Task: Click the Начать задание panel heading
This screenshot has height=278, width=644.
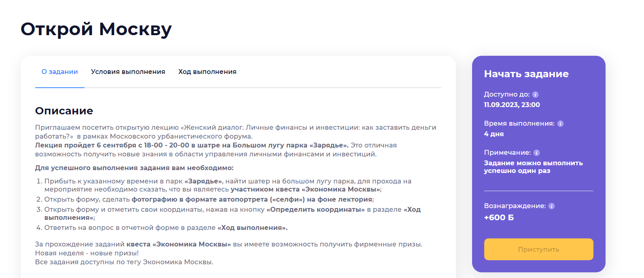Action: (526, 74)
